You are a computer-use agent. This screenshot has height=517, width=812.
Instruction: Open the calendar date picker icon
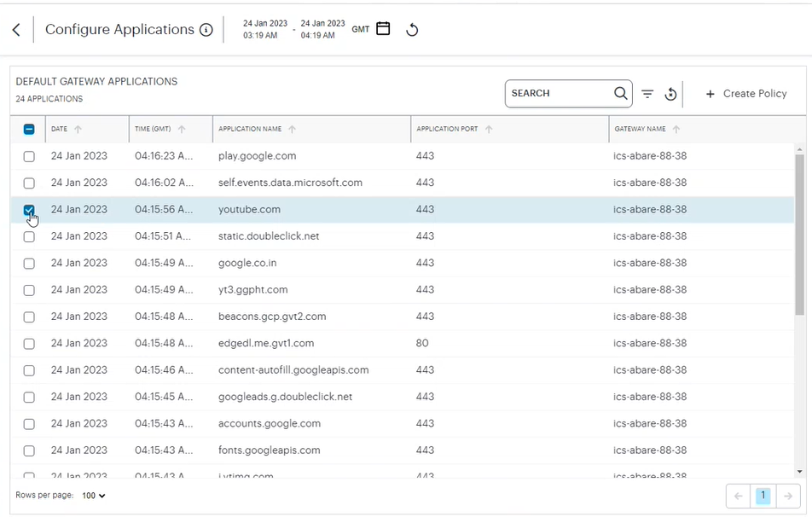pos(382,28)
